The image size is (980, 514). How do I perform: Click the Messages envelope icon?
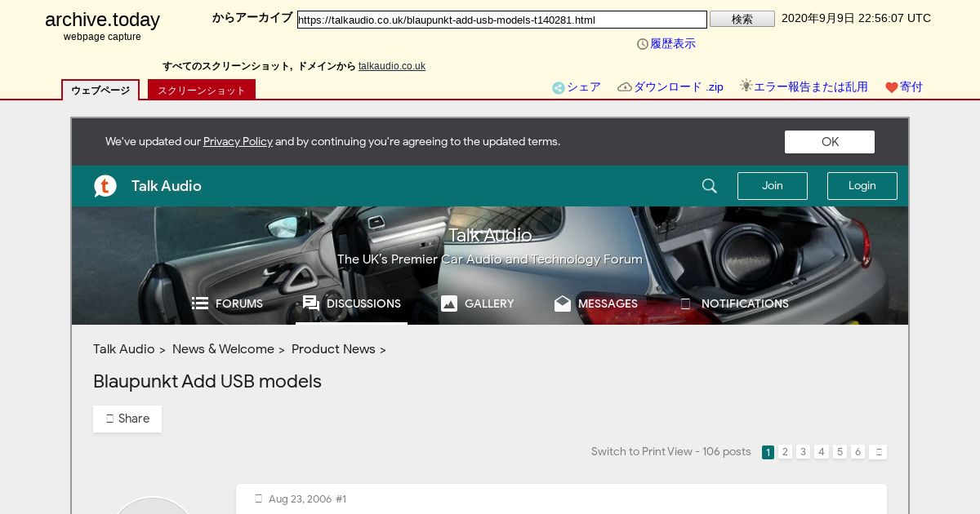(x=563, y=304)
